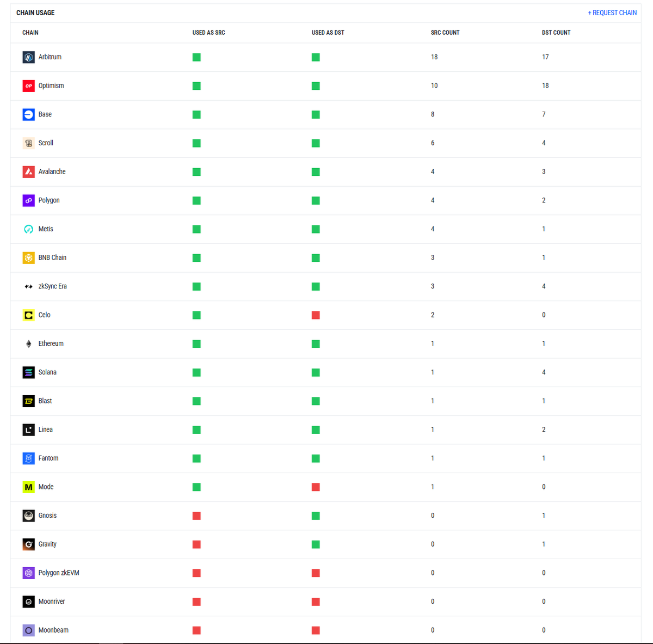Image resolution: width=653 pixels, height=644 pixels.
Task: Click the Moonbeam chain logo
Action: click(x=28, y=630)
